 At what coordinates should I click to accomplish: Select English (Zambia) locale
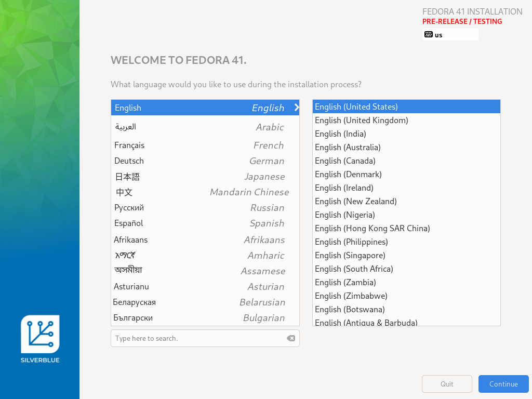coord(406,282)
